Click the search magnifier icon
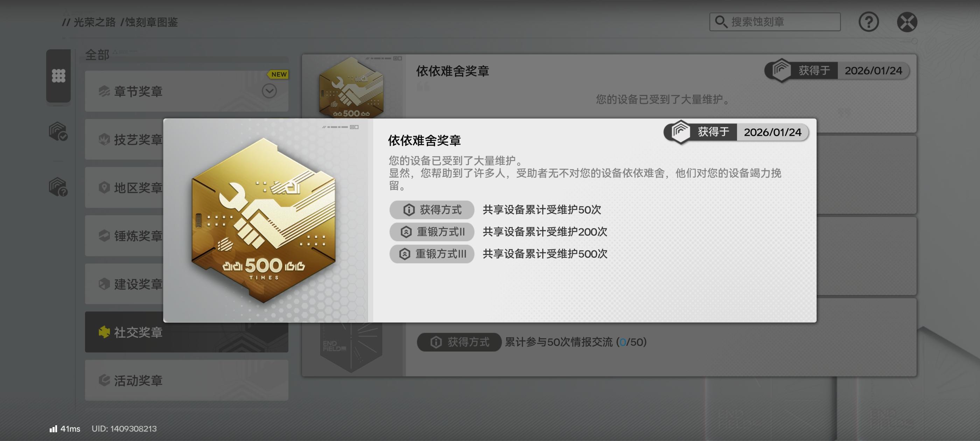The height and width of the screenshot is (441, 980). pyautogui.click(x=721, y=22)
